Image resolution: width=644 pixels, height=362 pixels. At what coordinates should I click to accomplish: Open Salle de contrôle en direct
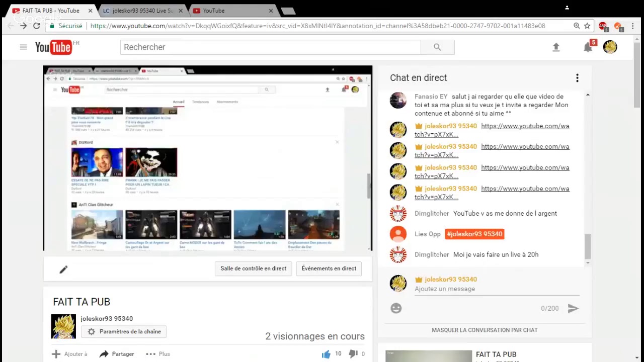(x=253, y=268)
